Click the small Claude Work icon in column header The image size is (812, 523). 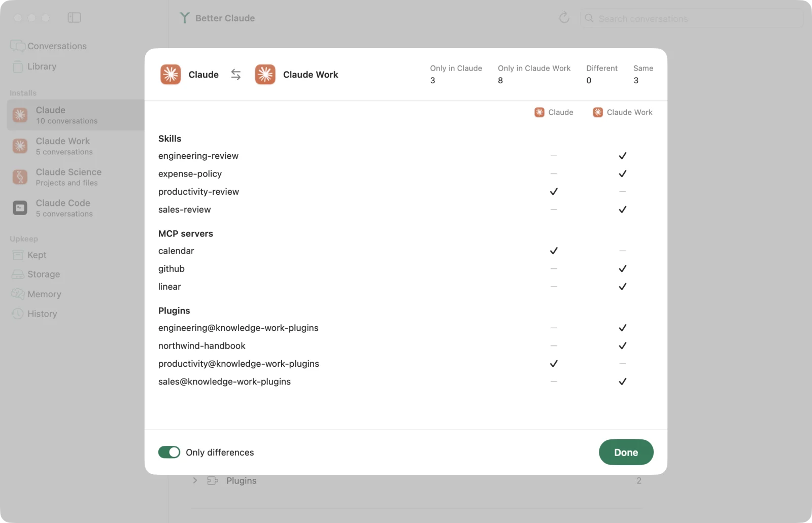tap(598, 112)
